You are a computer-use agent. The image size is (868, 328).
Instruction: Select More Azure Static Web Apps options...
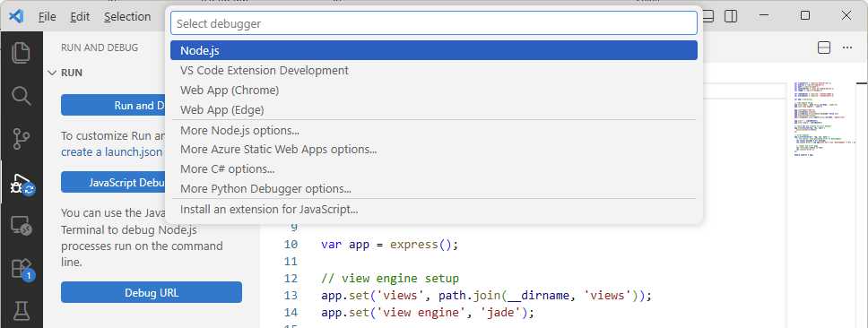pos(433,150)
